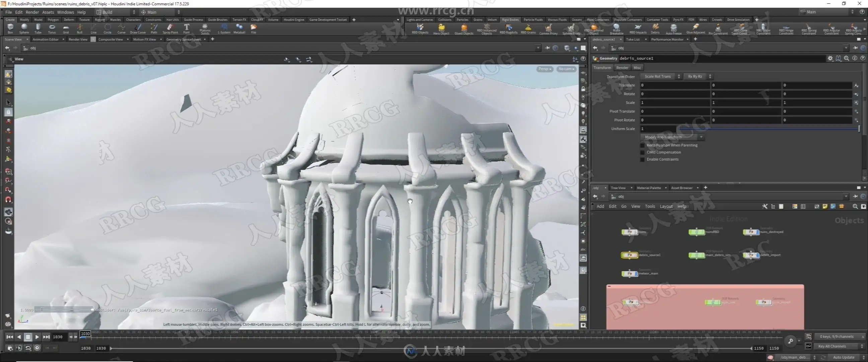
Task: Switch to the Misc parameter tab
Action: pos(637,68)
